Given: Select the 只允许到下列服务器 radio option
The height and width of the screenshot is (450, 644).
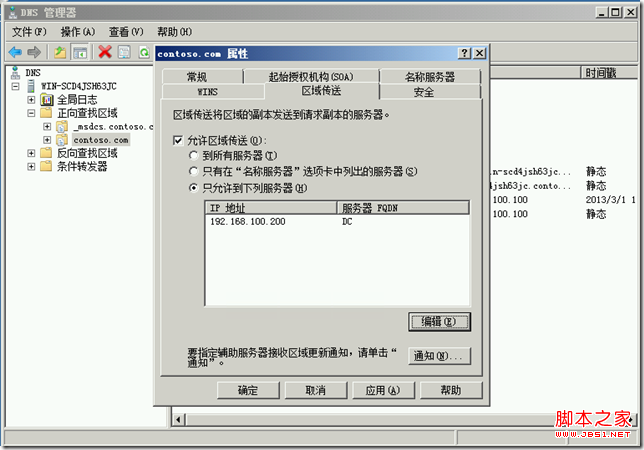Looking at the screenshot, I should (193, 188).
